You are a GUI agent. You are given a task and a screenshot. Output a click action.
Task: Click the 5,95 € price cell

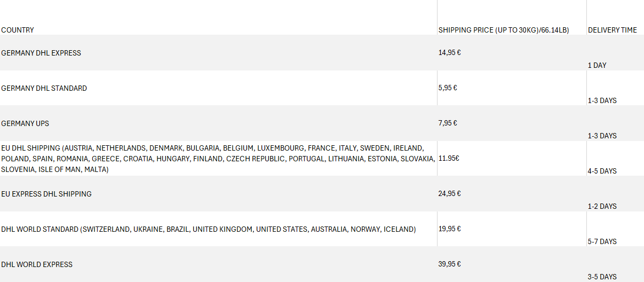448,88
